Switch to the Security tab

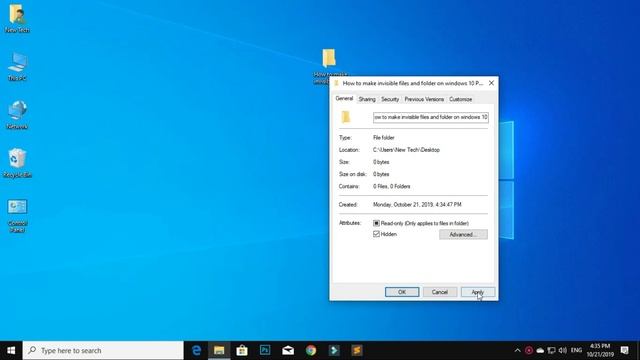click(390, 99)
